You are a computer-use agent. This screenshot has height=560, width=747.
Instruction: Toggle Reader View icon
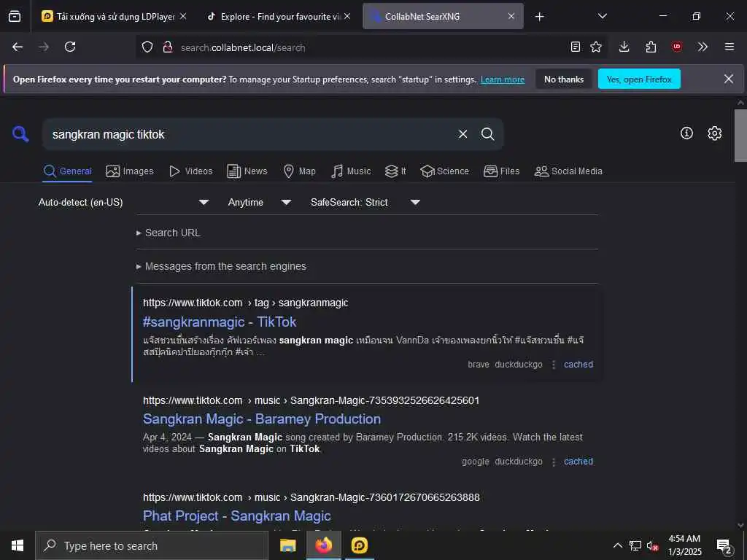pyautogui.click(x=576, y=47)
